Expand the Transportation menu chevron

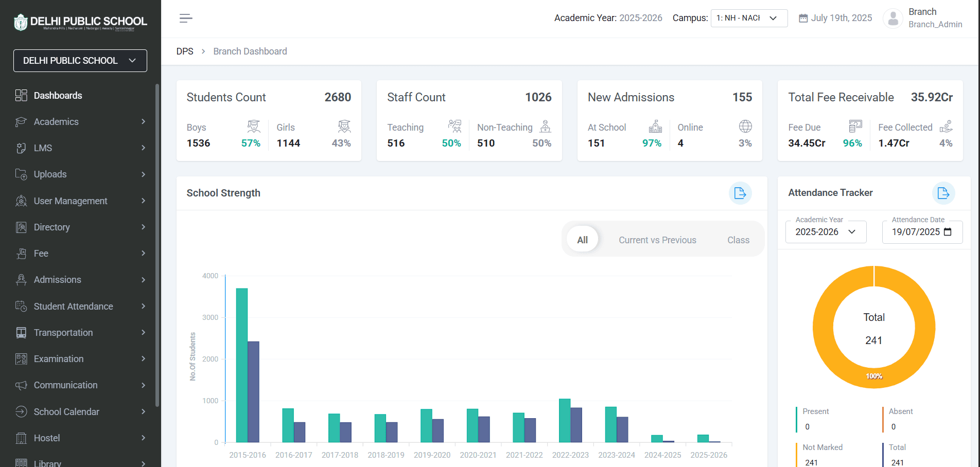[144, 332]
